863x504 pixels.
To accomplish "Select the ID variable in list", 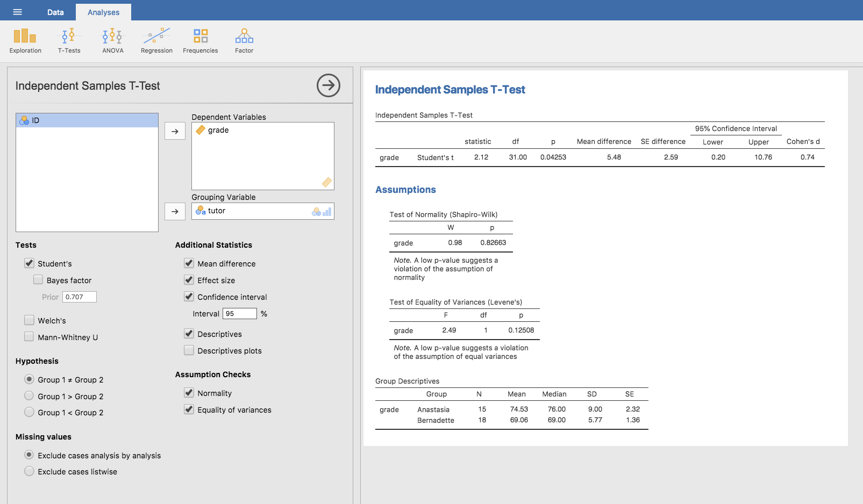I will point(87,120).
